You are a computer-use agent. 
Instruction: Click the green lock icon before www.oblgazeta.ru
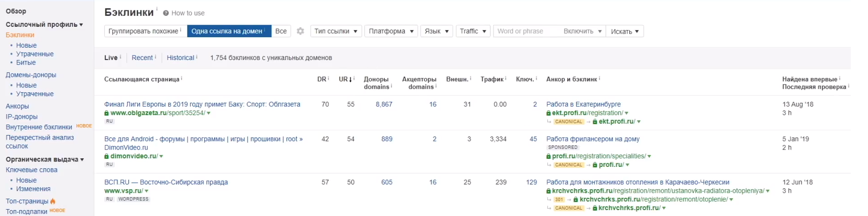[107, 113]
